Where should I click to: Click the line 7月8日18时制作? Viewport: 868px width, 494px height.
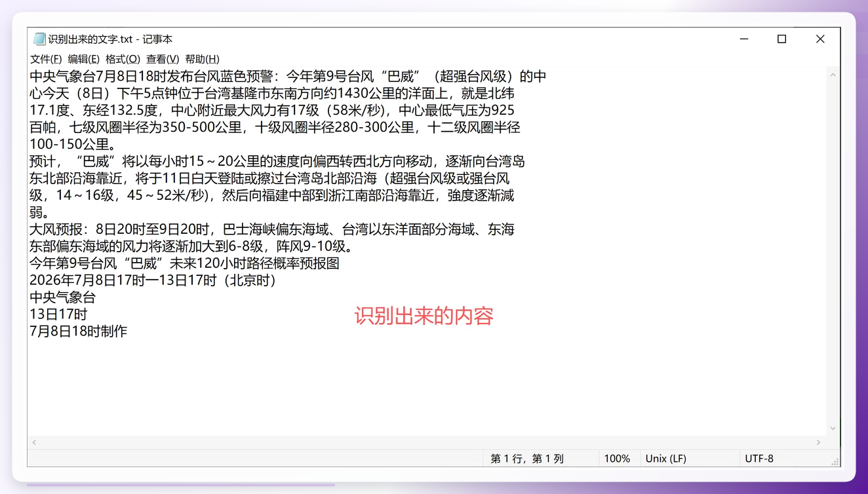[79, 332]
